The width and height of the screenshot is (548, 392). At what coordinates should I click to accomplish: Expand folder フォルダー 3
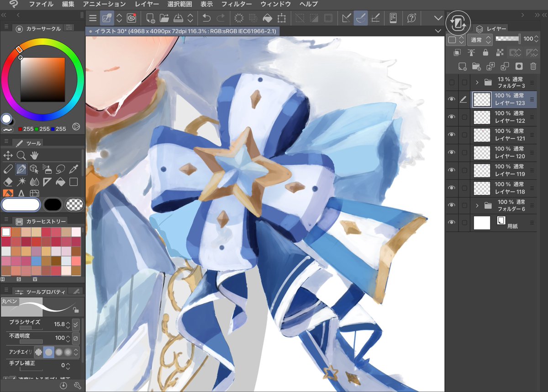click(477, 83)
